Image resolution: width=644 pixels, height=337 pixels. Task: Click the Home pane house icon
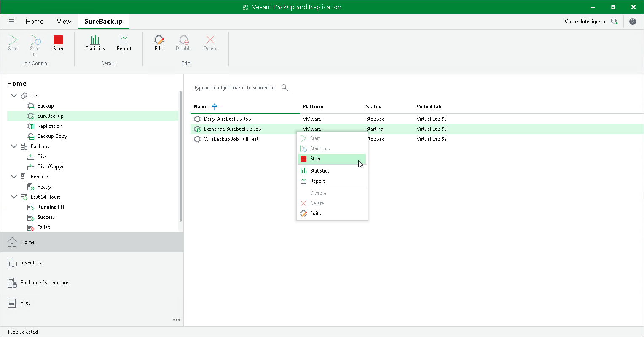(12, 242)
